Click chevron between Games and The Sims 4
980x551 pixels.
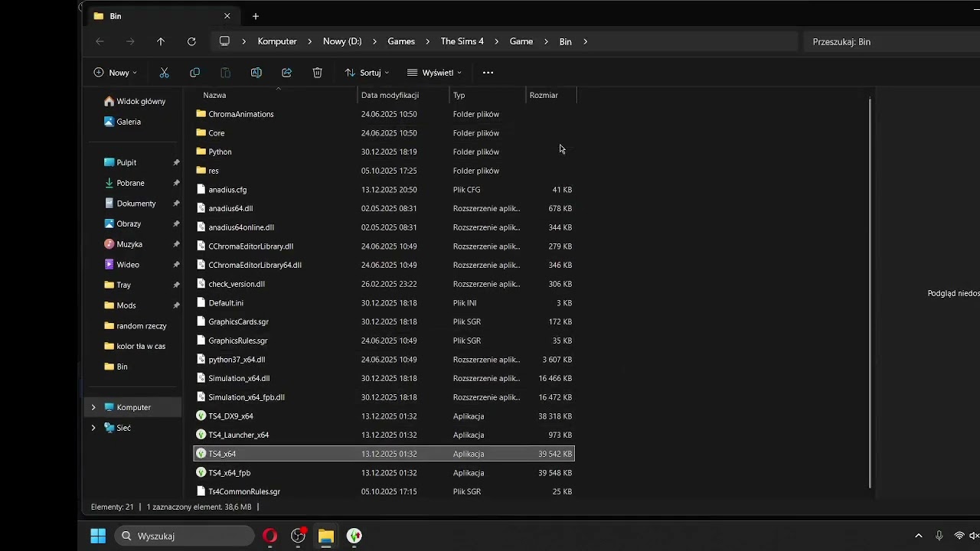(x=428, y=41)
